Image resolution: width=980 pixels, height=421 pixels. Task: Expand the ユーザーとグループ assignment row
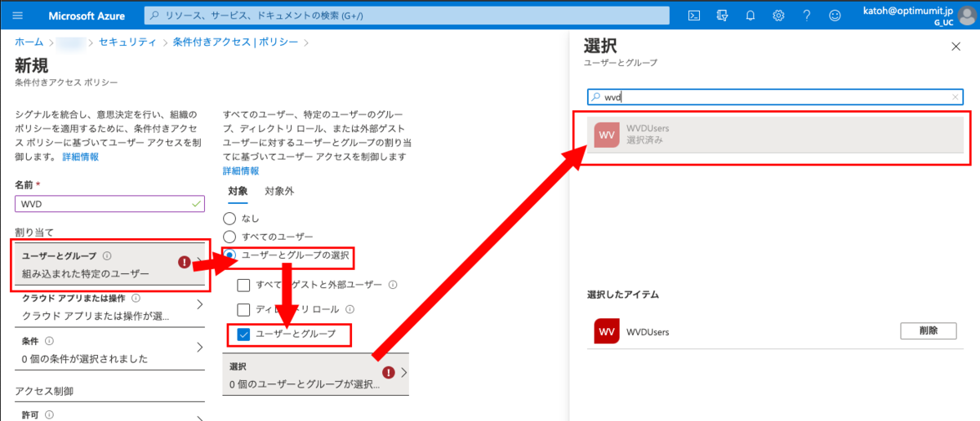point(111,264)
